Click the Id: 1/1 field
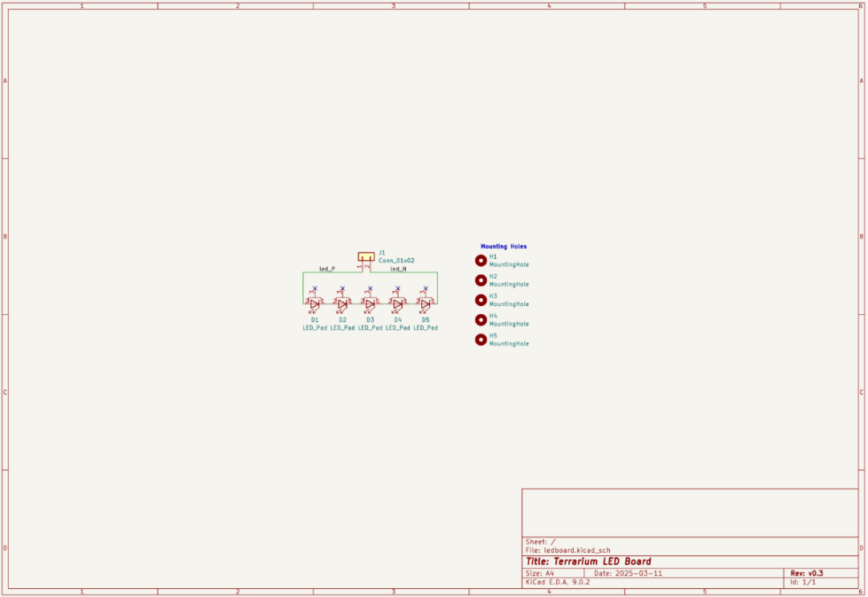This screenshot has width=868, height=597. (x=803, y=582)
